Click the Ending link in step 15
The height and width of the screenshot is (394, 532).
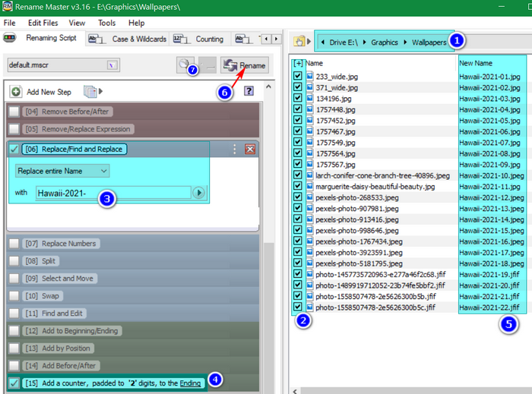(190, 383)
